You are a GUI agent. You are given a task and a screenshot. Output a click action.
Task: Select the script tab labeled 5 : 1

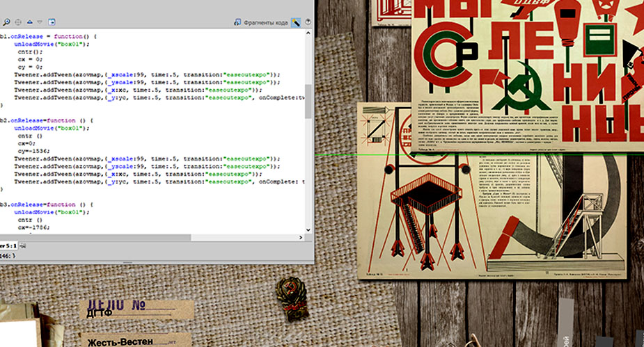[x=8, y=245]
